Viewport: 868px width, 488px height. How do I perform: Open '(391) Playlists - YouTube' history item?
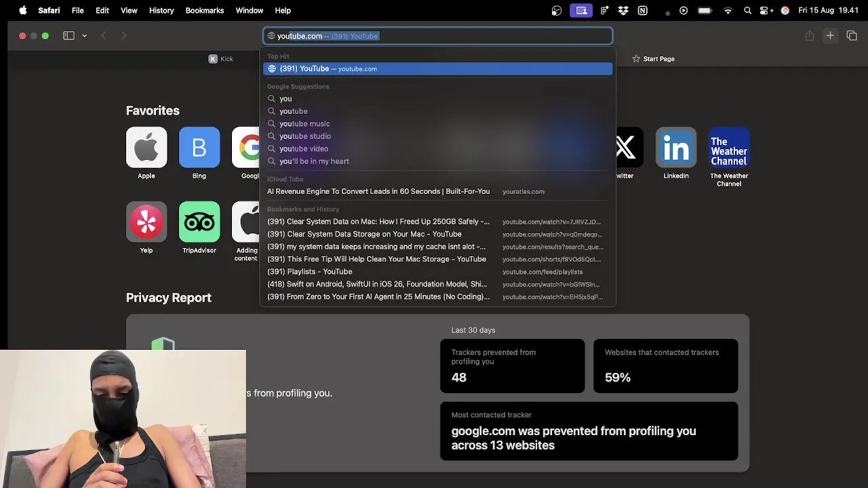click(x=438, y=272)
